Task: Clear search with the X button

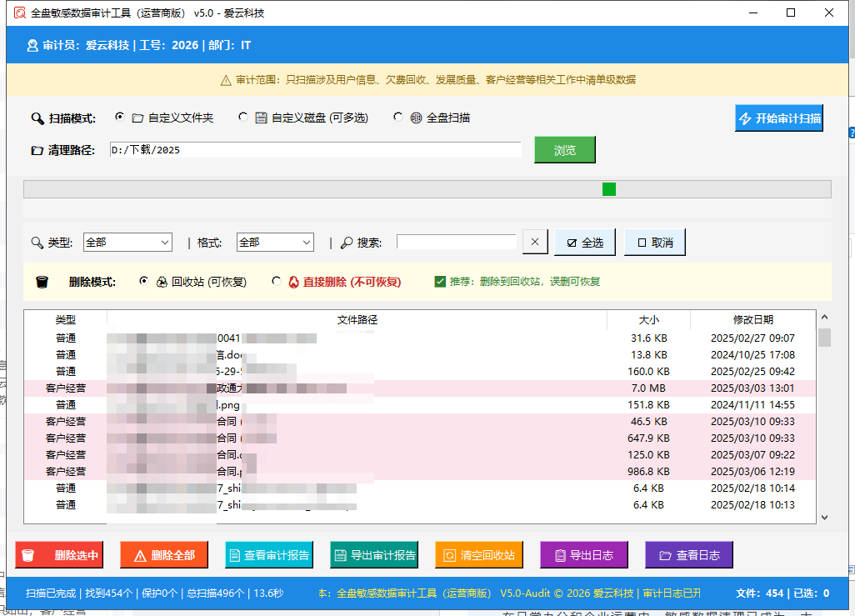Action: (x=535, y=242)
